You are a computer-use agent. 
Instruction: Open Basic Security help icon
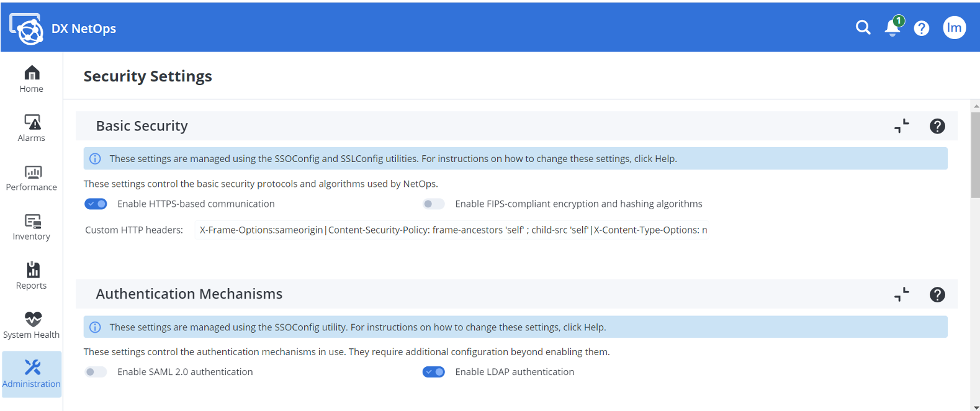937,126
